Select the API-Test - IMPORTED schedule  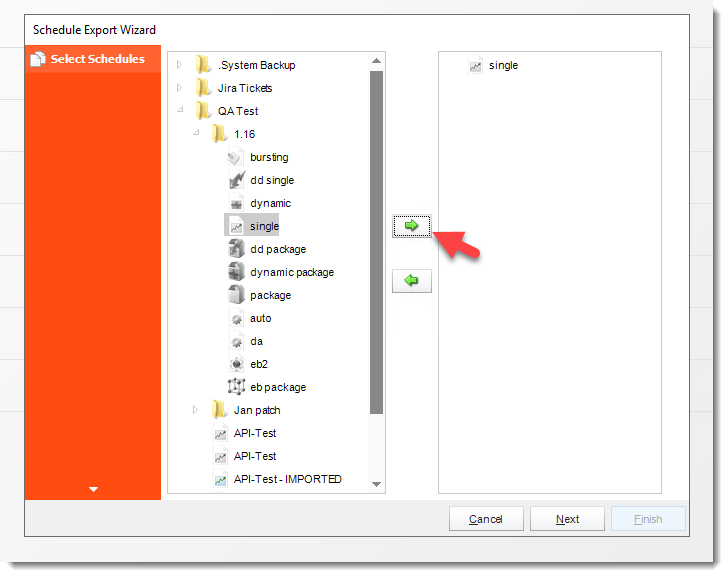point(287,479)
